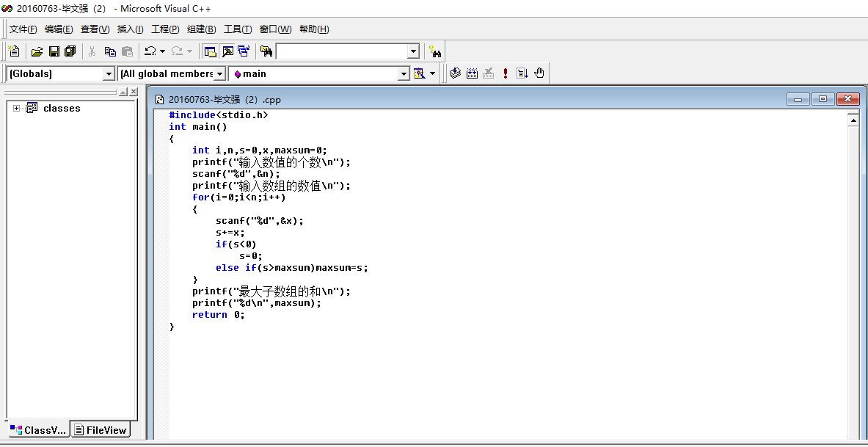Viewport: 868px width, 447px height.
Task: Open the 工具(T) menu
Action: pyautogui.click(x=238, y=29)
